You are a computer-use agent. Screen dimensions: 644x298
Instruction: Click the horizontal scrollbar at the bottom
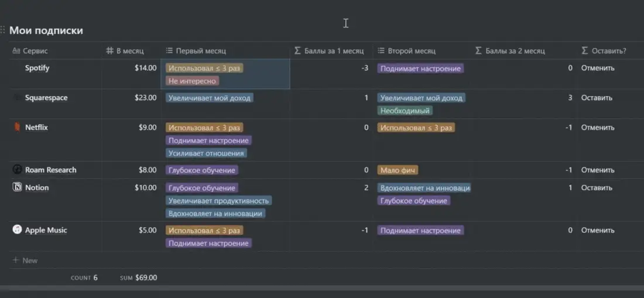pyautogui.click(x=322, y=288)
